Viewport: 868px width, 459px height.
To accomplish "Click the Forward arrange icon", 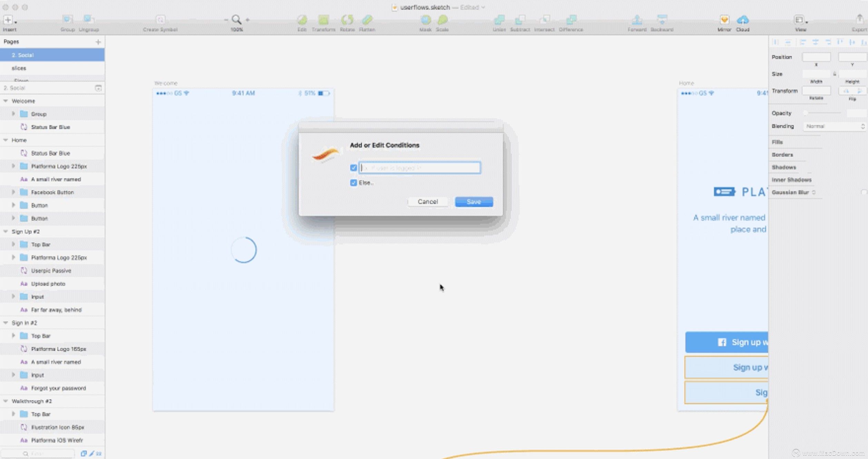I will [637, 20].
